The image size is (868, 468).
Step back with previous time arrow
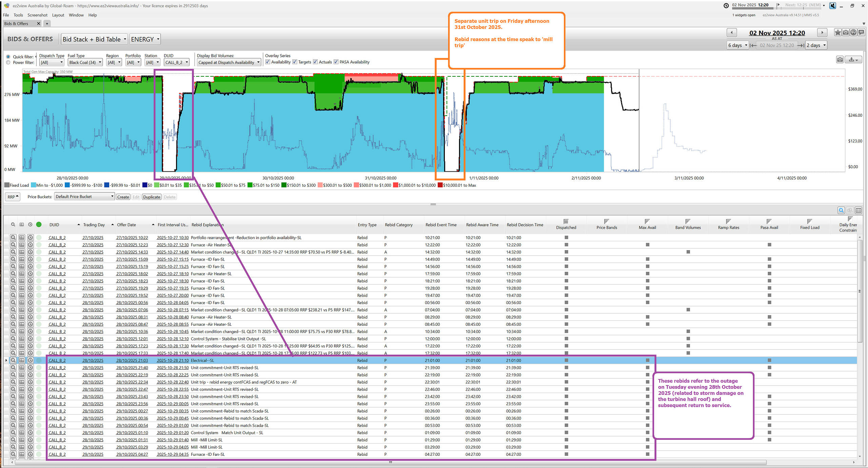point(732,33)
